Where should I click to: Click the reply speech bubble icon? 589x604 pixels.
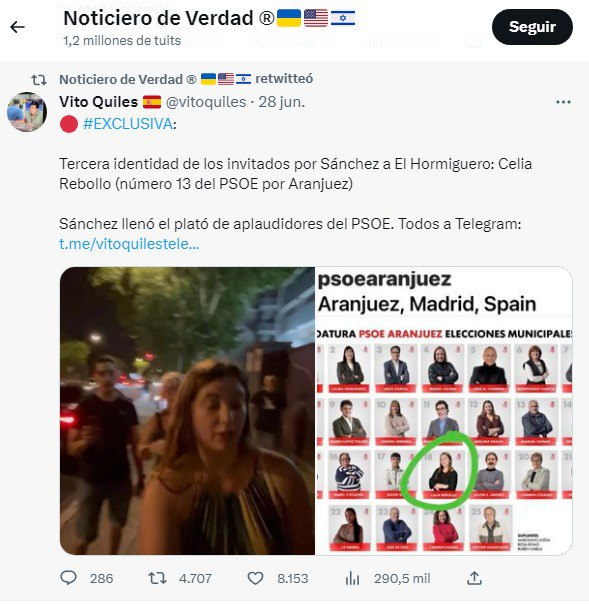pyautogui.click(x=69, y=578)
